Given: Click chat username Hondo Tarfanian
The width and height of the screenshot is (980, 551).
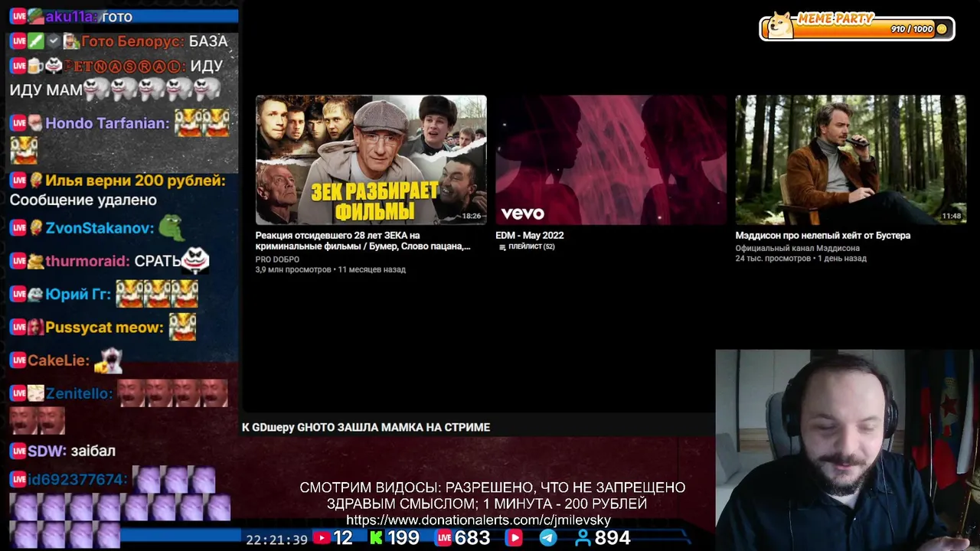Looking at the screenshot, I should 107,123.
